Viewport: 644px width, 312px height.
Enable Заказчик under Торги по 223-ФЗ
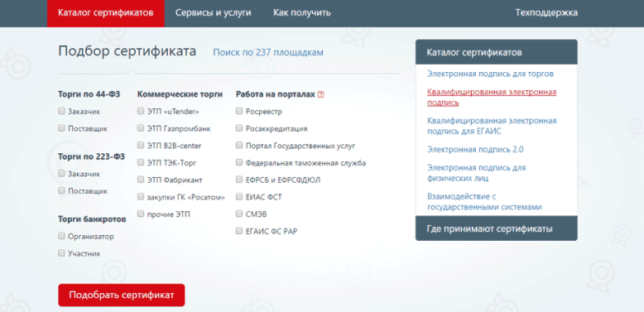pos(61,173)
